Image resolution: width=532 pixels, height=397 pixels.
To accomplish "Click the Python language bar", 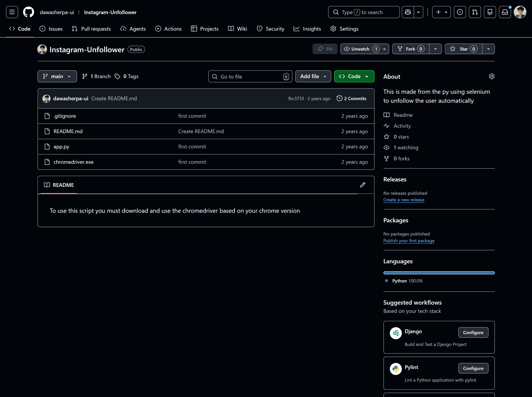I will coord(439,273).
